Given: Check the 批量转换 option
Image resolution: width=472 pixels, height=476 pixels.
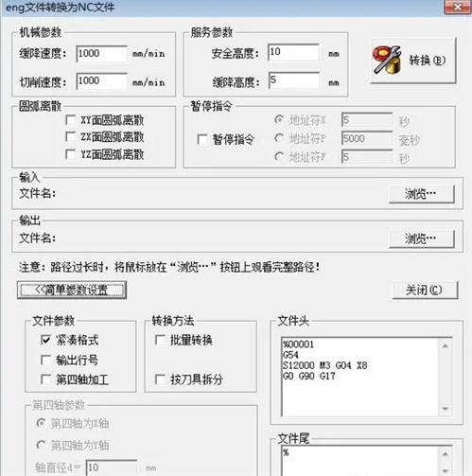Looking at the screenshot, I should (160, 340).
